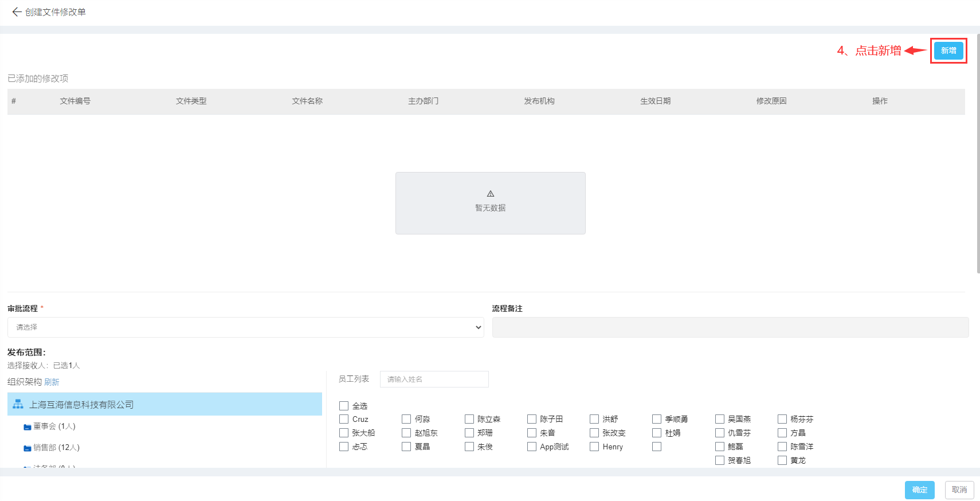Tick the checkbox for 陈雪洋
Image resolution: width=980 pixels, height=501 pixels.
[782, 447]
